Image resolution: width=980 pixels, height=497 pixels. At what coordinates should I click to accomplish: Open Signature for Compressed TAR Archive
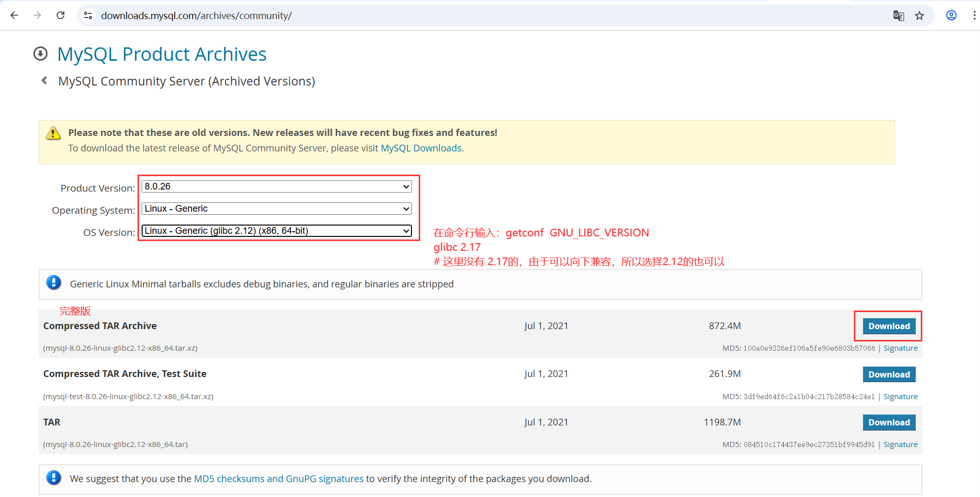point(900,348)
